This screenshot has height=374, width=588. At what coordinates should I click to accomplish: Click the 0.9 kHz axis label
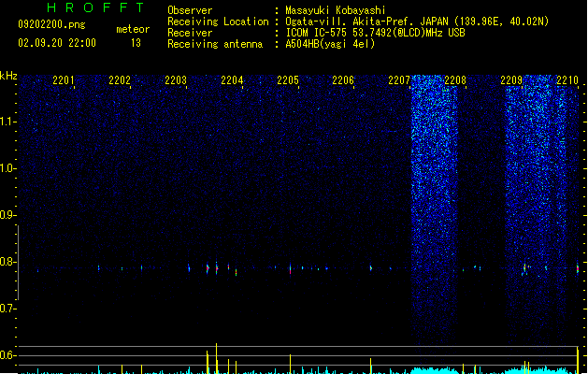point(7,215)
